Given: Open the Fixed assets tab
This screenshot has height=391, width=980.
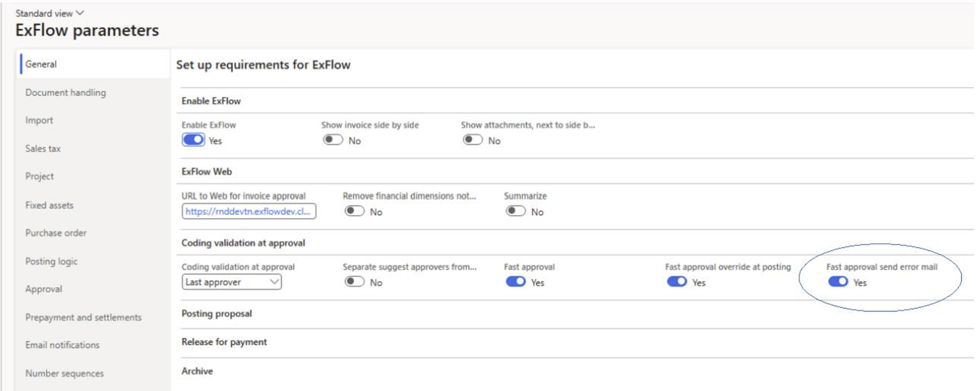Looking at the screenshot, I should click(95, 205).
